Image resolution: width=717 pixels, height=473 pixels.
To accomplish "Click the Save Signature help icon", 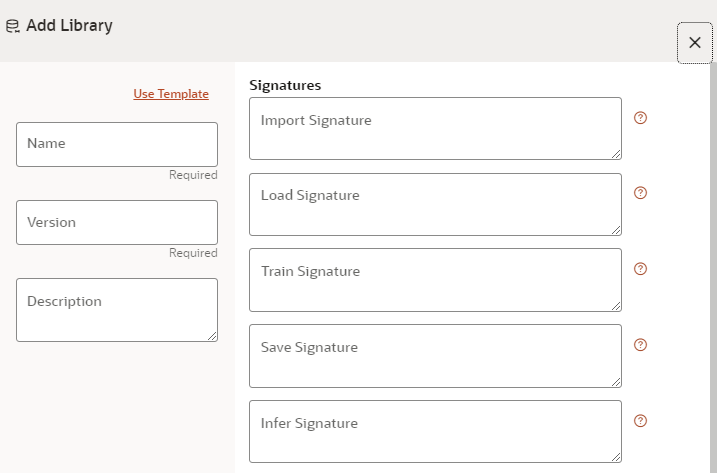I will pyautogui.click(x=640, y=345).
